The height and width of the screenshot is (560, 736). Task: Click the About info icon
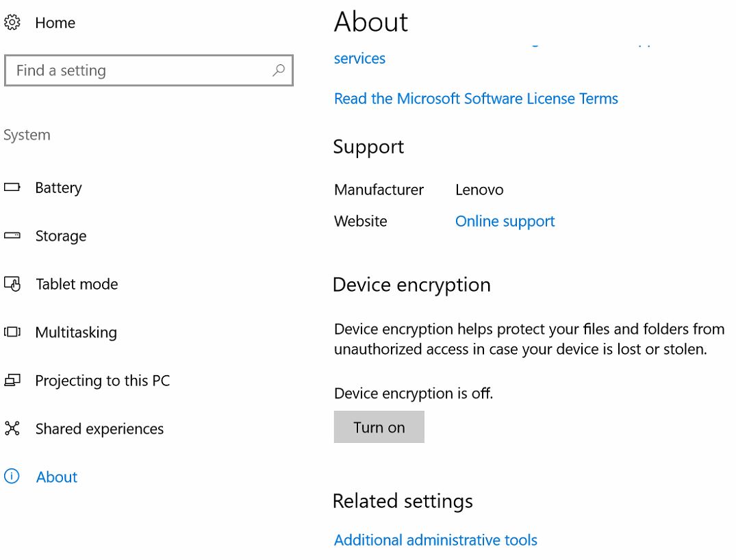pos(12,476)
